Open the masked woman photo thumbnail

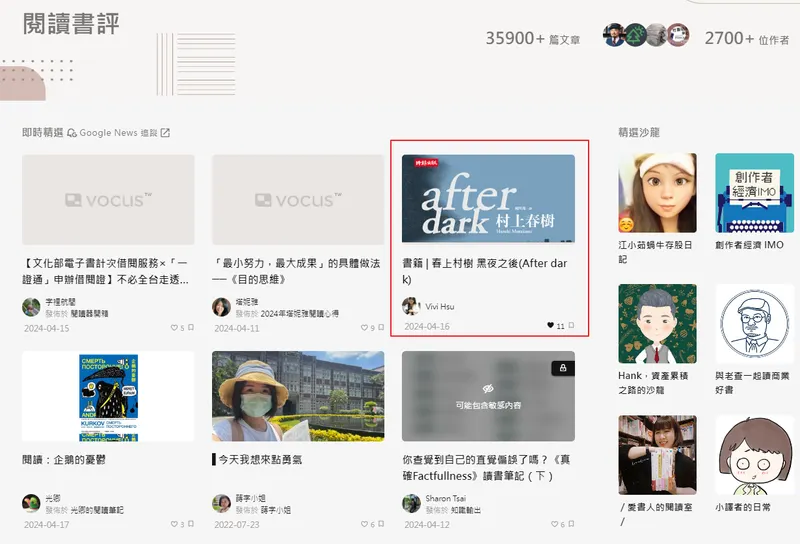click(298, 396)
